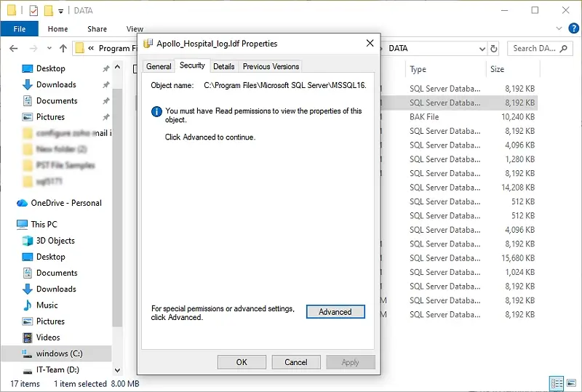Dismiss the dialog with Cancel

pyautogui.click(x=296, y=362)
